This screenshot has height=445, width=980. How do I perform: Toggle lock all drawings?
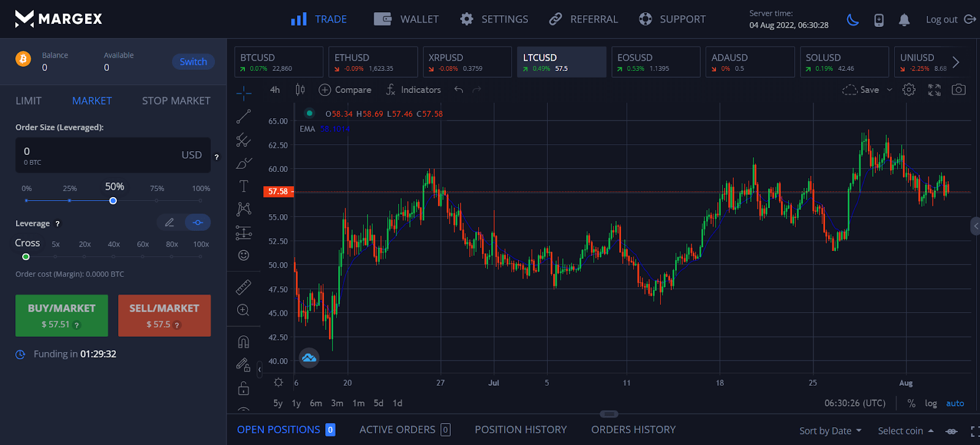pyautogui.click(x=244, y=388)
